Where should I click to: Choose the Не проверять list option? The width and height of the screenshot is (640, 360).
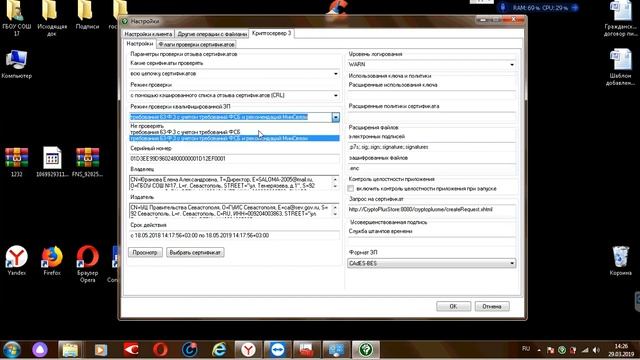coord(234,126)
